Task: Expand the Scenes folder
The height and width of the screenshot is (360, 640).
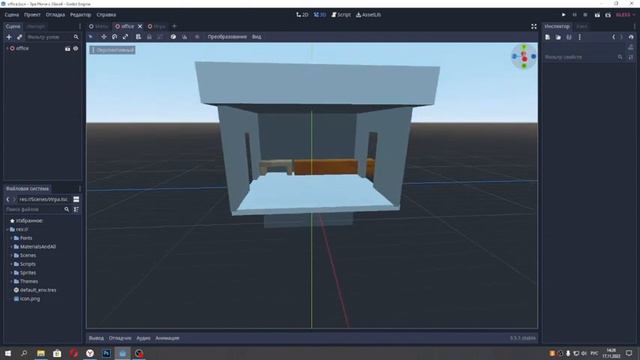Action: coord(11,256)
